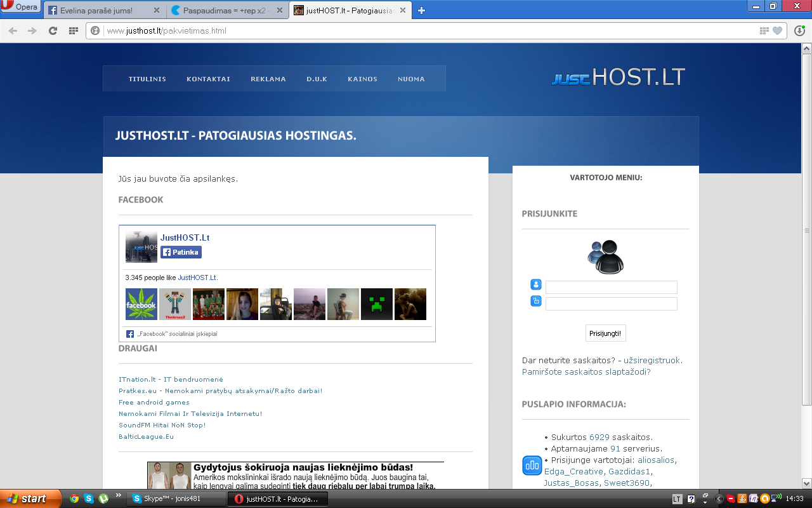The width and height of the screenshot is (812, 508).
Task: Open user aliosalios profile link
Action: 656,460
